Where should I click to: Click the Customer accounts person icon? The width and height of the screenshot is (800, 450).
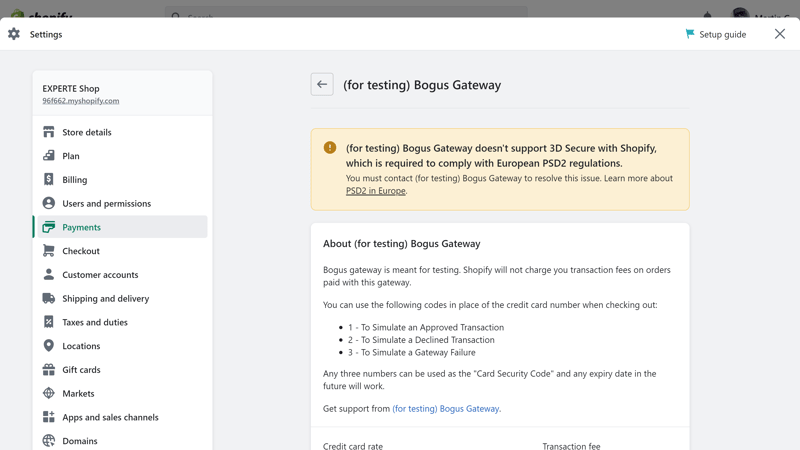pyautogui.click(x=48, y=274)
